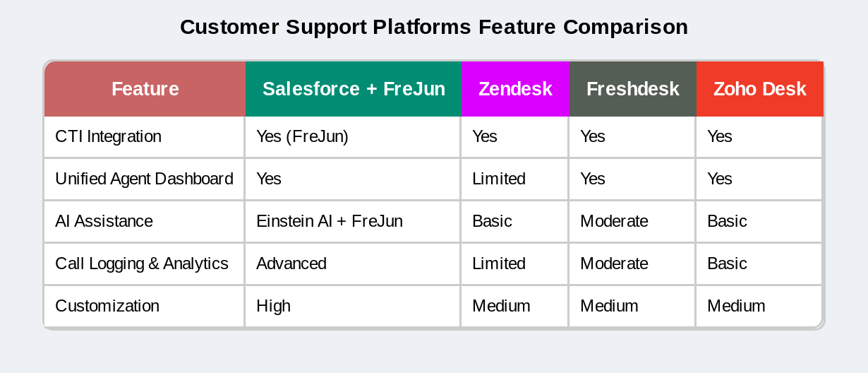The width and height of the screenshot is (868, 373).
Task: Click the Feature column header
Action: coord(145,89)
